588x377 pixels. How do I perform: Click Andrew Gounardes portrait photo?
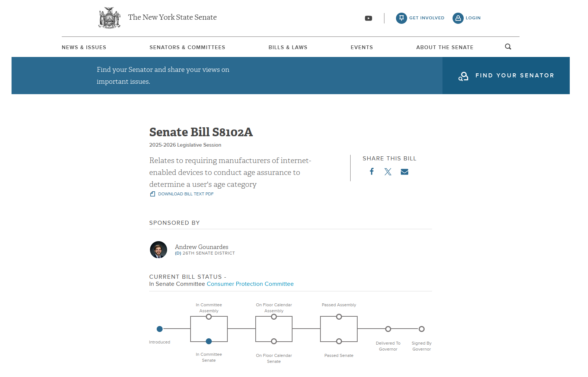[159, 250]
